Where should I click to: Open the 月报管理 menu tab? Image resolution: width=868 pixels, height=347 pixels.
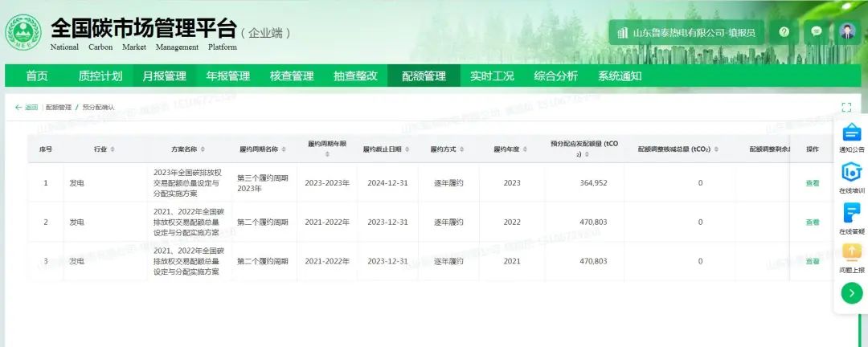pyautogui.click(x=164, y=76)
